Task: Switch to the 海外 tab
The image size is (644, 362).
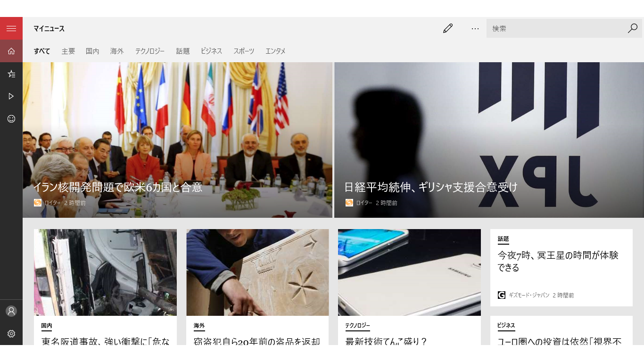Action: coord(117,51)
